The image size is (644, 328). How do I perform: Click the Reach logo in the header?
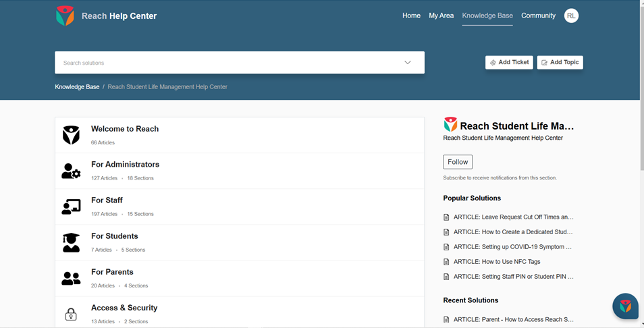tap(65, 16)
